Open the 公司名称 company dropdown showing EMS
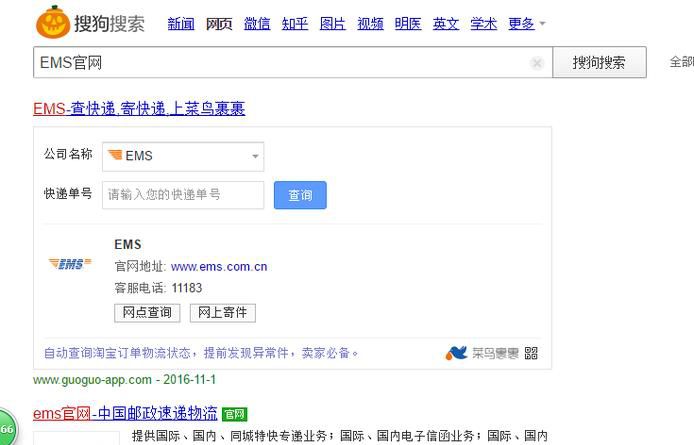694x445 pixels. pos(183,156)
